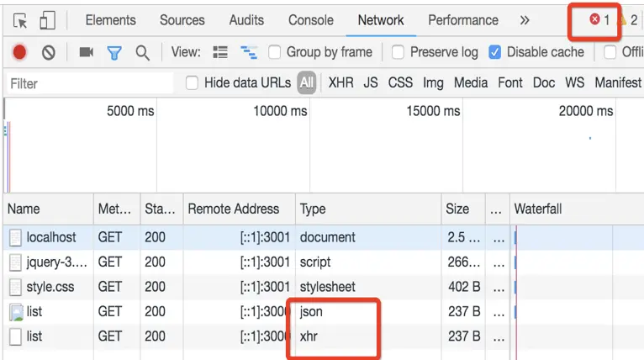Switch to the Audits tab
Viewport: 644px width, 360px height.
tap(246, 20)
